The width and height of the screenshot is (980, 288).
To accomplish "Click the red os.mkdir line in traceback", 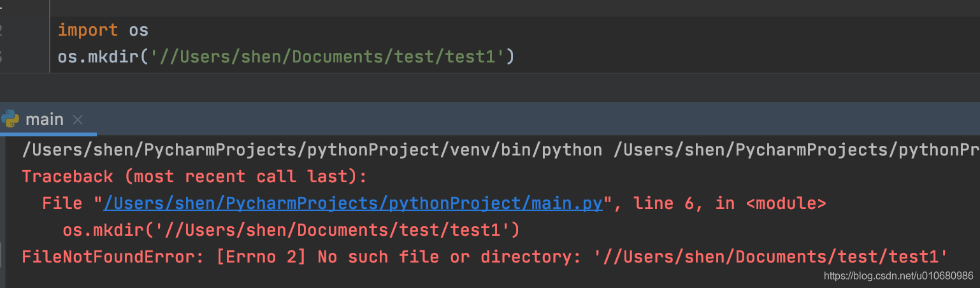I will click(x=291, y=230).
